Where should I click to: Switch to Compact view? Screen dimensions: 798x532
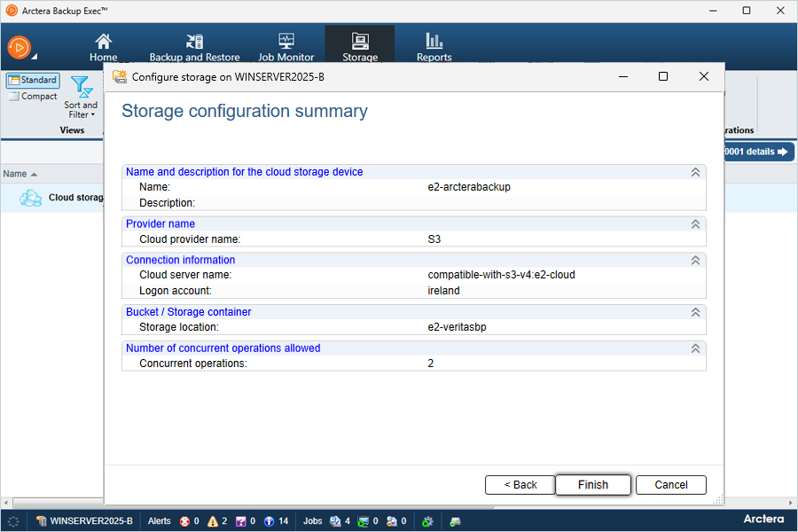point(33,97)
